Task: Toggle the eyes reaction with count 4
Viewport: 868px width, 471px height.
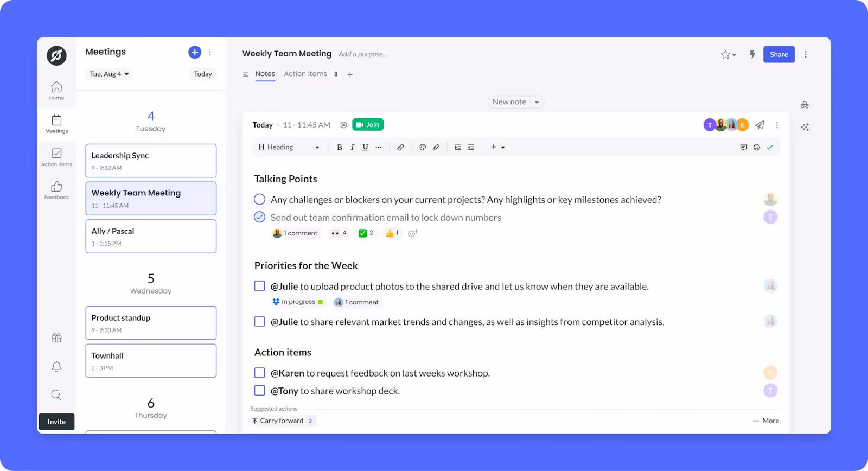Action: (339, 233)
